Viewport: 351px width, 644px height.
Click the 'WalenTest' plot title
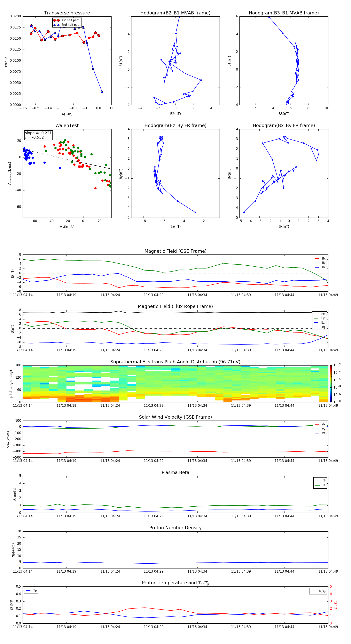tap(67, 125)
